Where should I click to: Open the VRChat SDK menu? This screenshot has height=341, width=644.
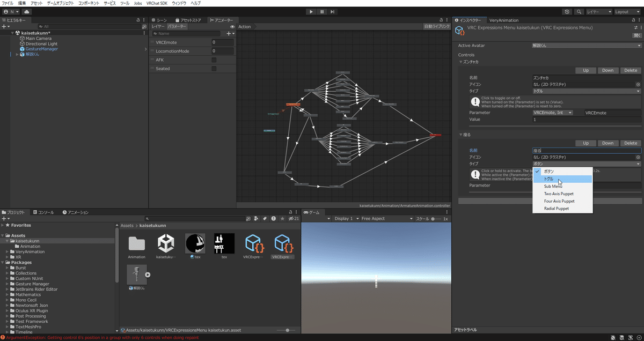pos(156,3)
